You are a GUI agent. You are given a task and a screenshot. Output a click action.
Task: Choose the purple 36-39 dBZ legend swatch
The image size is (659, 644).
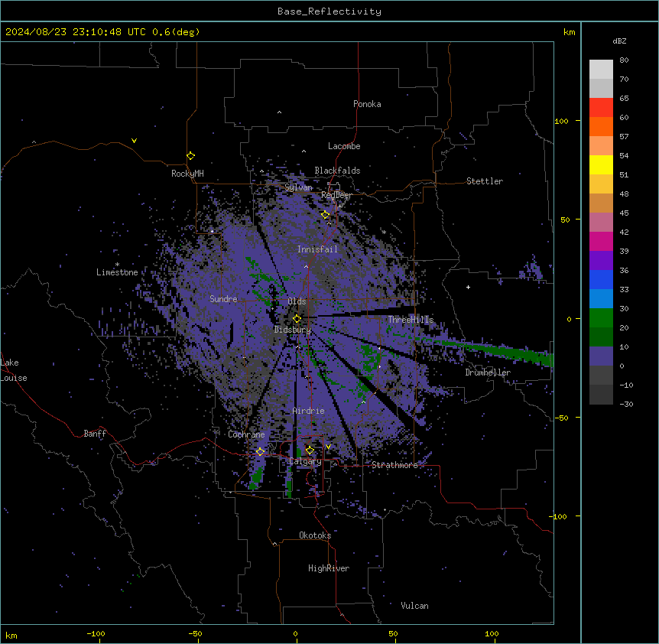click(601, 260)
